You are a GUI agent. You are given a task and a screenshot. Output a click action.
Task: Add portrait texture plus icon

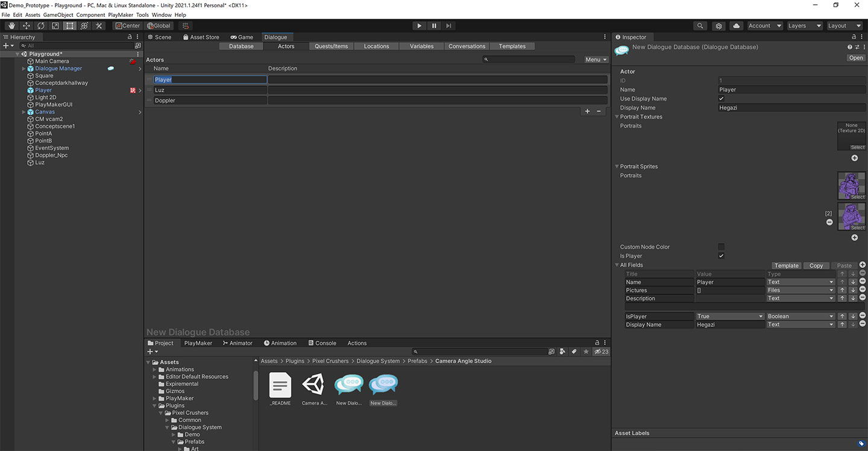(x=854, y=158)
